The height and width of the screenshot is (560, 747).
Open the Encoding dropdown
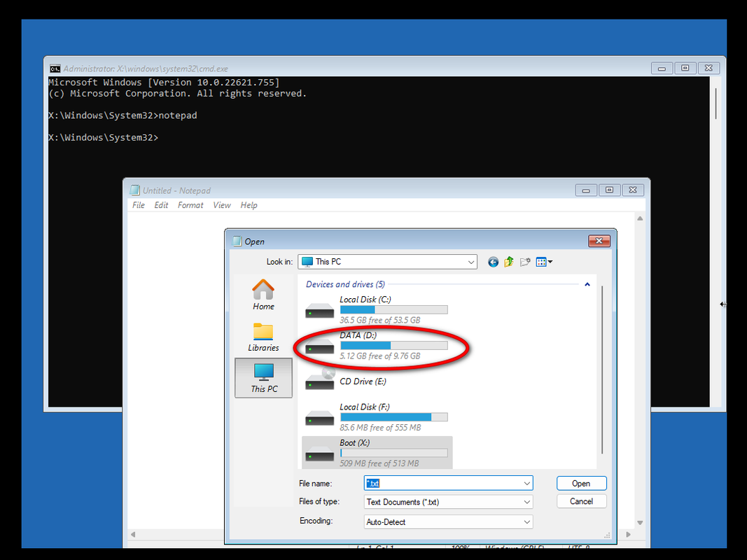pos(527,522)
